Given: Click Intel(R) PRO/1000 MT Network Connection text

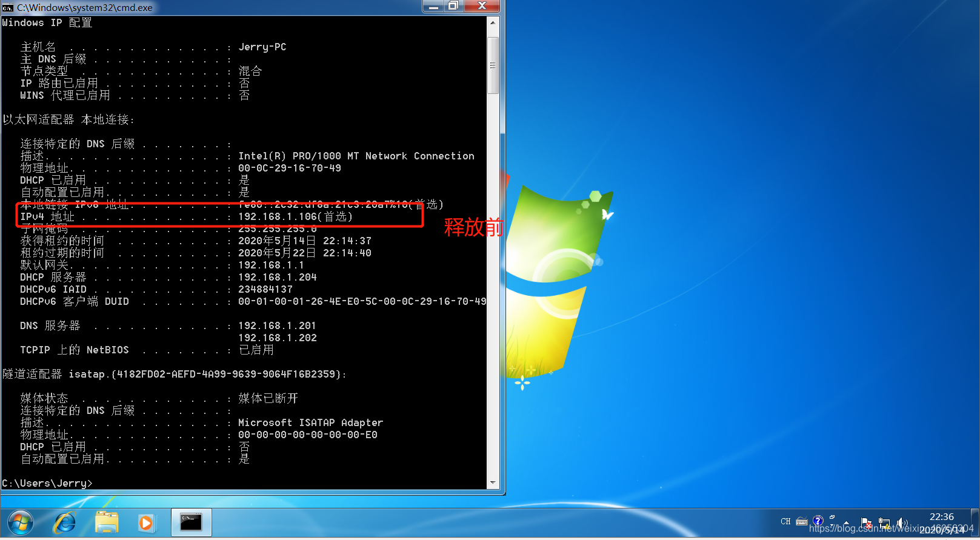Looking at the screenshot, I should (x=356, y=156).
